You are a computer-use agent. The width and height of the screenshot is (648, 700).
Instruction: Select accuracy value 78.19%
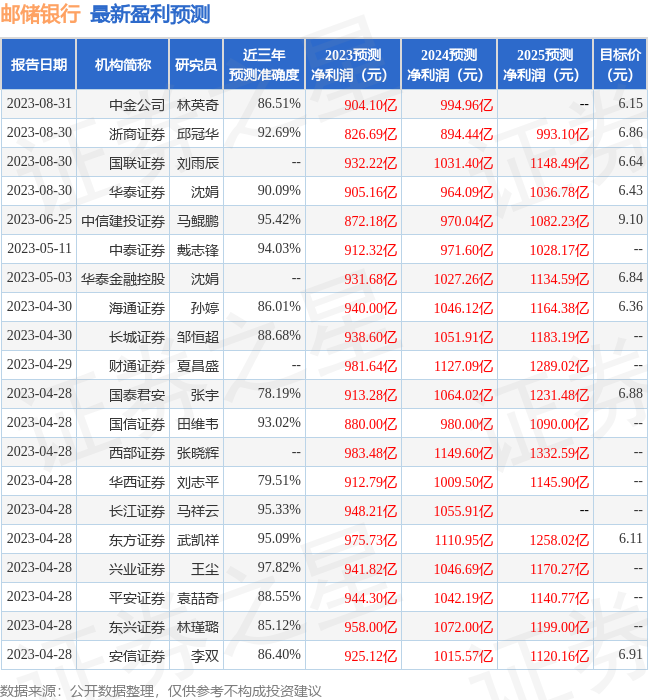279,394
